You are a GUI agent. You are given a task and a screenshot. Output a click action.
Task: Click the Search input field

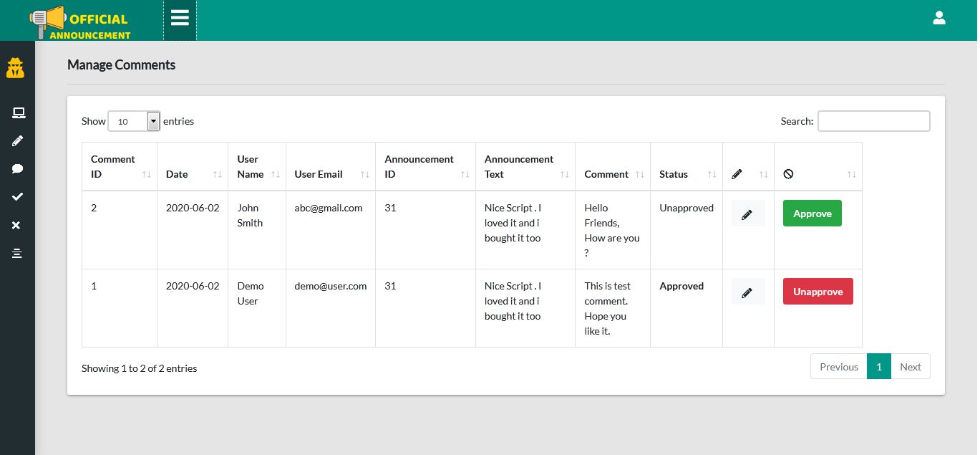tap(873, 122)
